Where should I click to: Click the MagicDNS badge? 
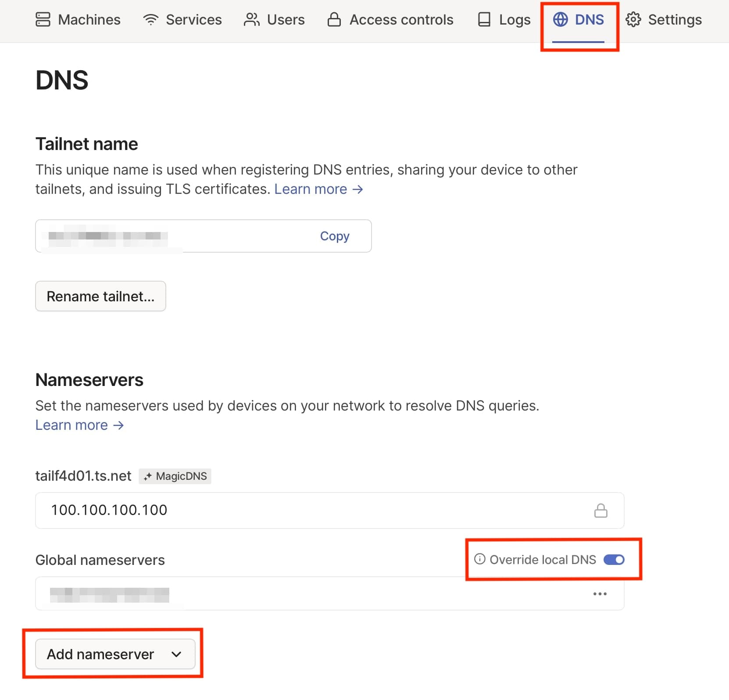(x=175, y=476)
